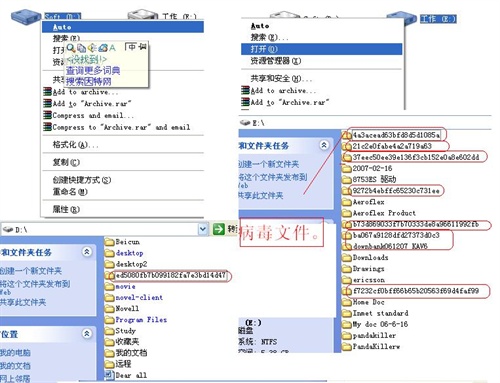Click right menu 'Add to archive...' WinRAR icon
The width and height of the screenshot is (500, 383).
click(x=245, y=90)
